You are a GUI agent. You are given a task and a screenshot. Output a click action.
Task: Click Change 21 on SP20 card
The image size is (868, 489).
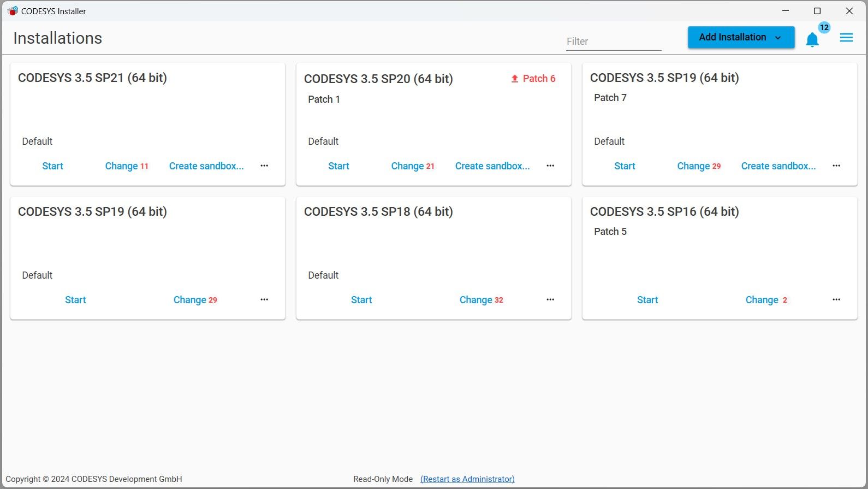point(413,166)
